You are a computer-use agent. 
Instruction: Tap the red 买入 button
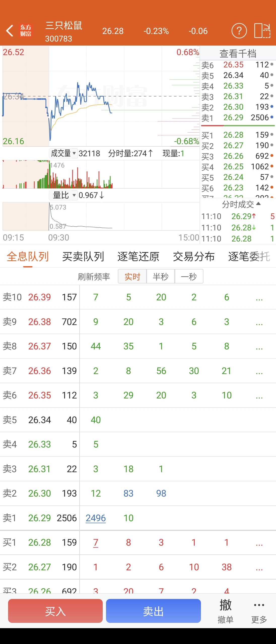pyautogui.click(x=55, y=611)
